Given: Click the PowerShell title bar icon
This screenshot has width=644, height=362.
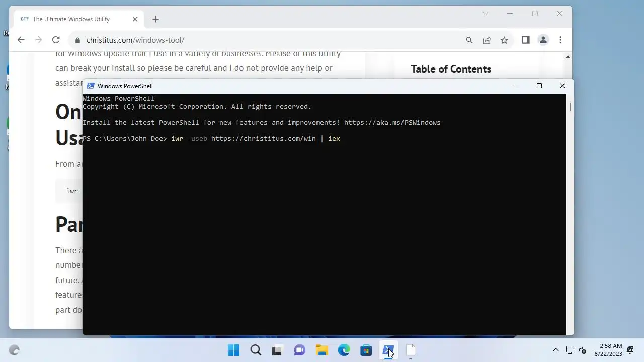Looking at the screenshot, I should [x=90, y=86].
